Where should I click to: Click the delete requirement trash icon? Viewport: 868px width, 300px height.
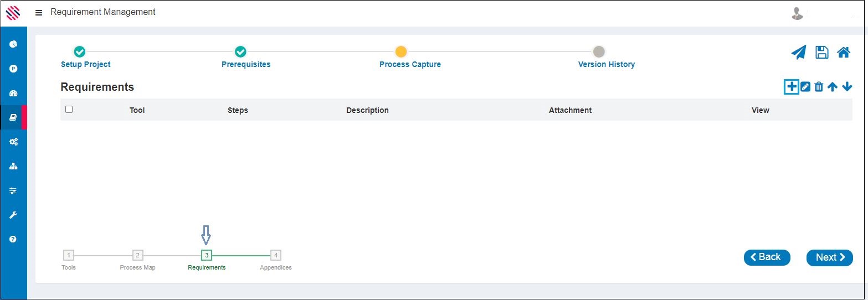coord(819,87)
